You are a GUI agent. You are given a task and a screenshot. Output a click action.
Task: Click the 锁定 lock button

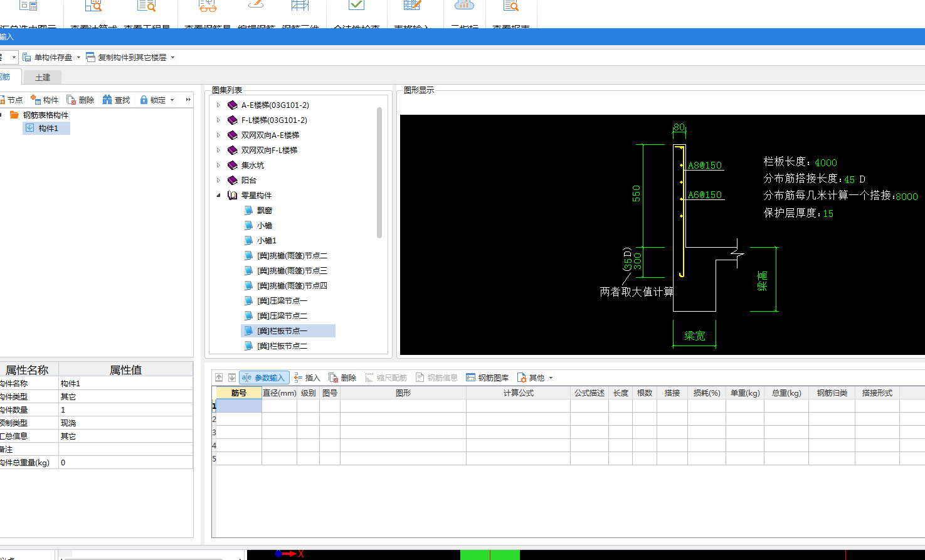(x=153, y=100)
